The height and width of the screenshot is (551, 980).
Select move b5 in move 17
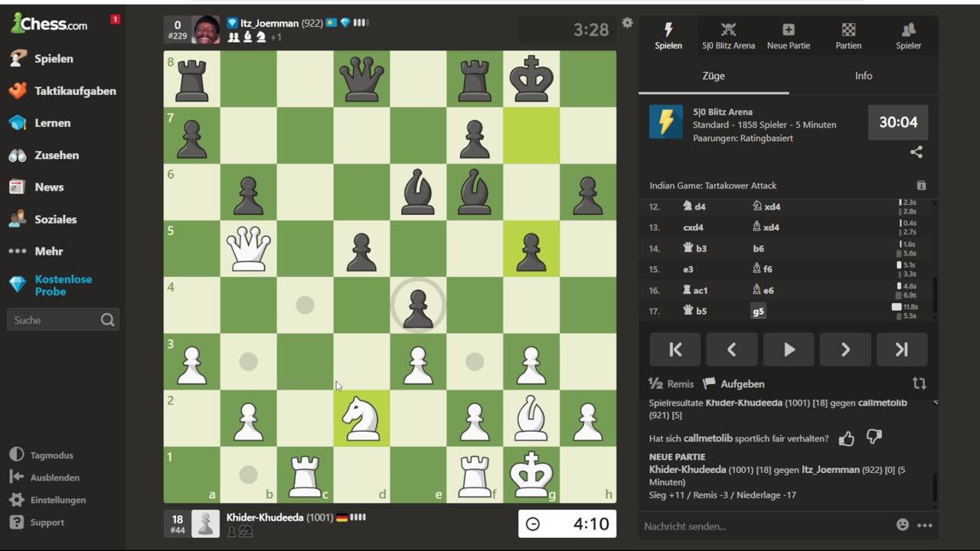(x=694, y=311)
